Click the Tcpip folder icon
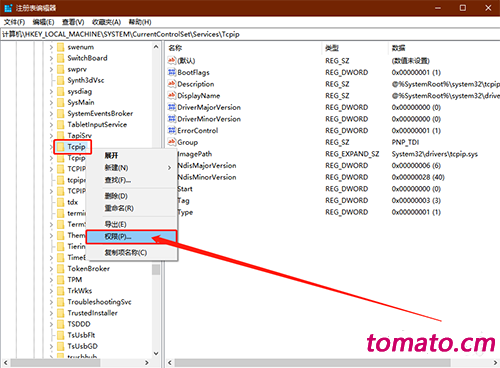The height and width of the screenshot is (368, 500). (x=60, y=147)
